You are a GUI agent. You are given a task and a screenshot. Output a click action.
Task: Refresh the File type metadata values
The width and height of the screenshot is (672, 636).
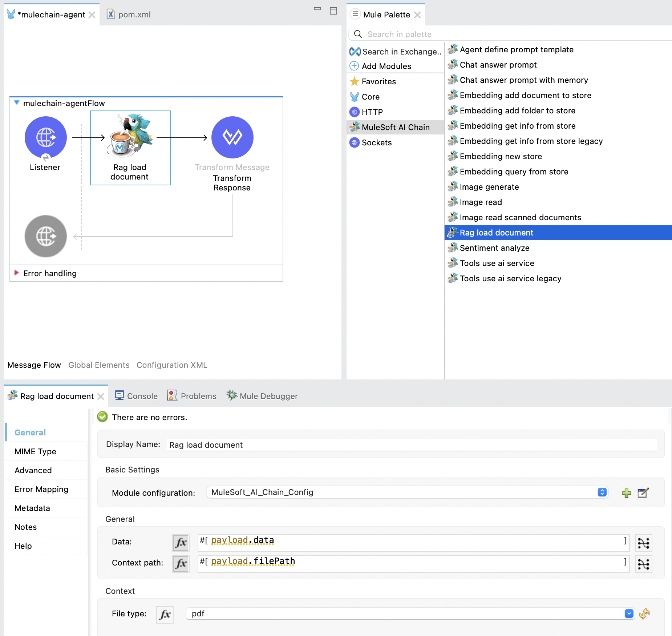tap(644, 614)
